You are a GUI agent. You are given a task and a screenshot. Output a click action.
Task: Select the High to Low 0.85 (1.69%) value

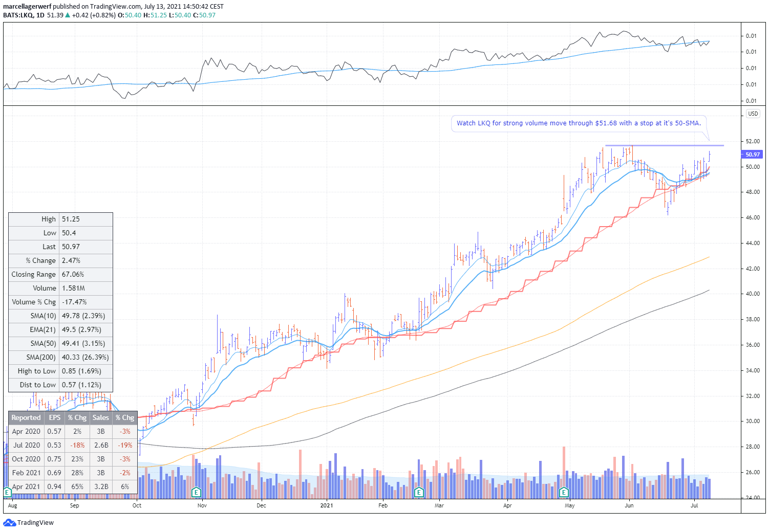coord(86,371)
